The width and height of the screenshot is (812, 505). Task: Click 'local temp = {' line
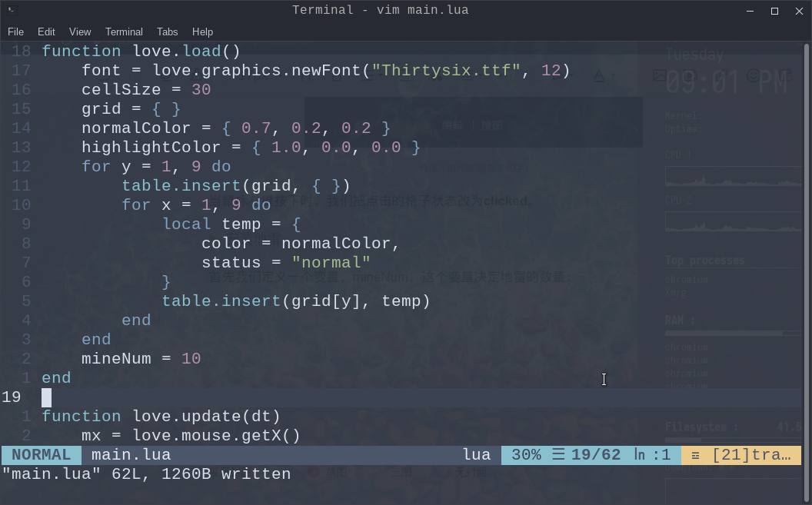[x=231, y=224]
